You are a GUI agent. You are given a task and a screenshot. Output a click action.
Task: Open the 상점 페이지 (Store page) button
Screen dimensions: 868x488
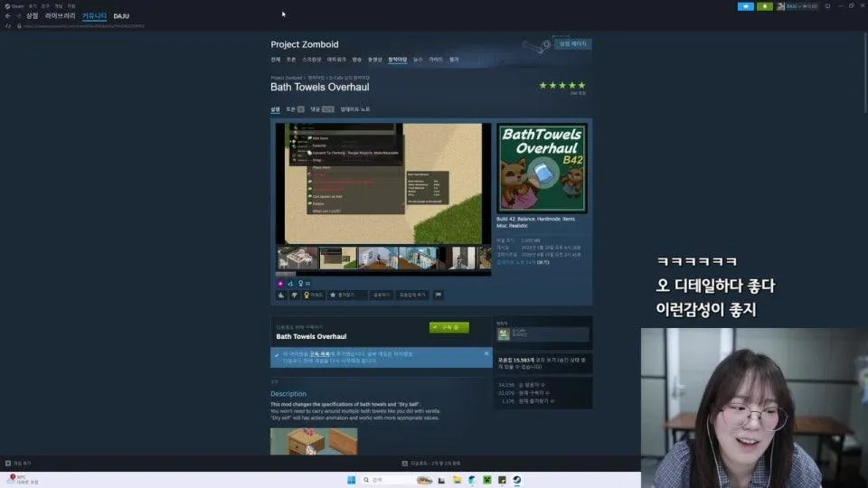click(x=573, y=43)
